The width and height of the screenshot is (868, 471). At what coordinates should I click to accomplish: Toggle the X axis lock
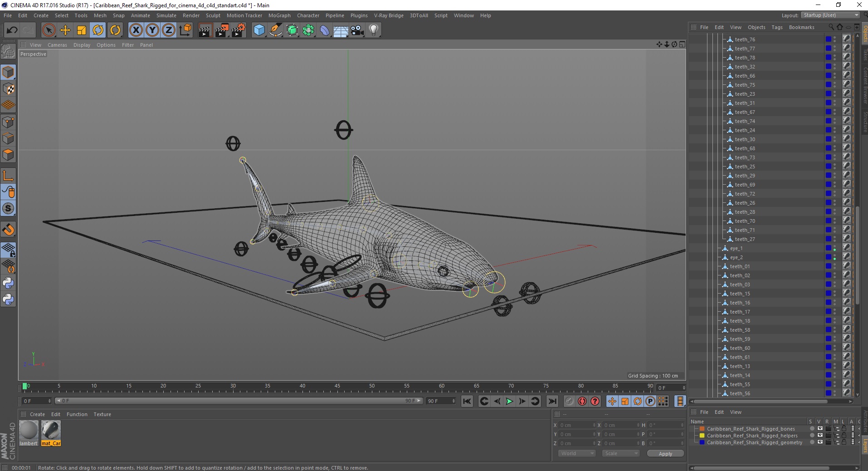coord(136,30)
